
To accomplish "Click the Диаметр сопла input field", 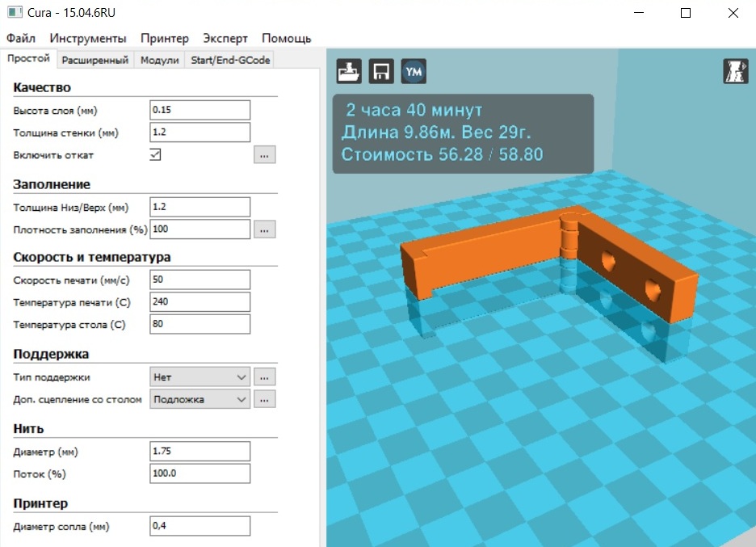I will [200, 526].
